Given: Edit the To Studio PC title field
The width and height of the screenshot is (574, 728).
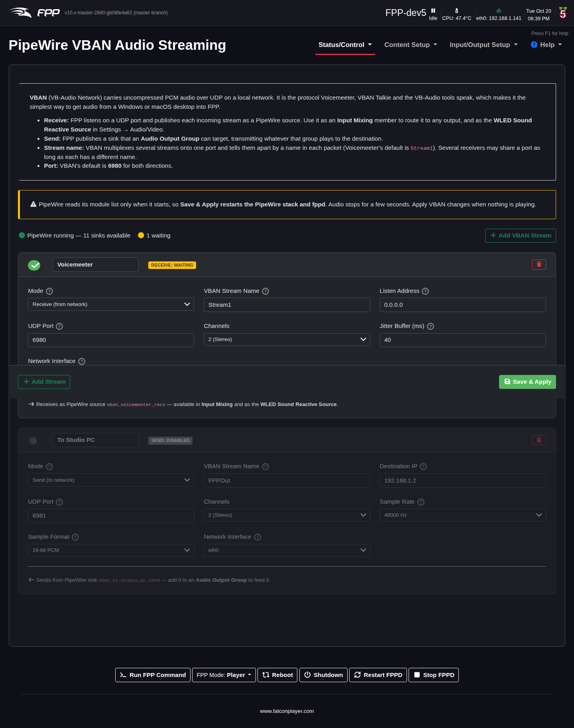Looking at the screenshot, I should [x=96, y=440].
